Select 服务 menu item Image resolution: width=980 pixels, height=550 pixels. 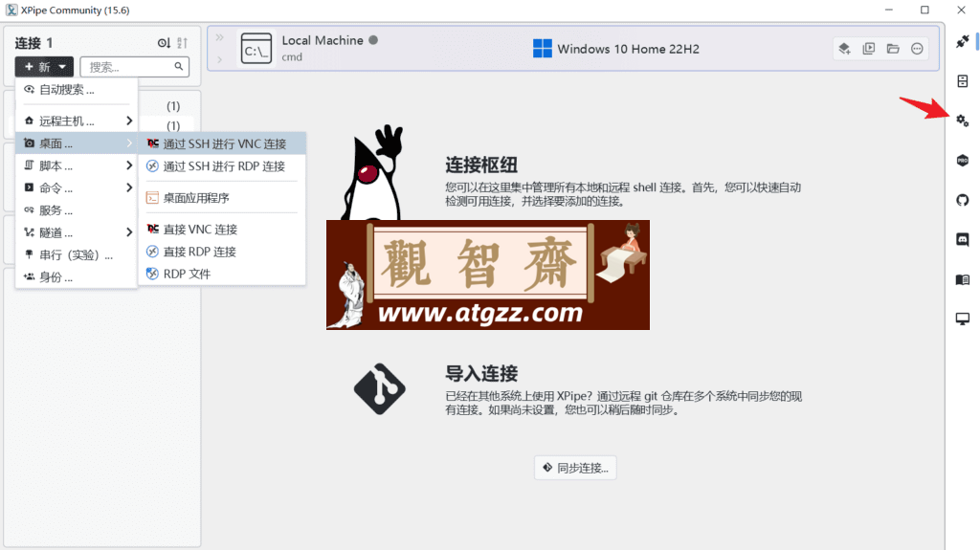(x=77, y=210)
